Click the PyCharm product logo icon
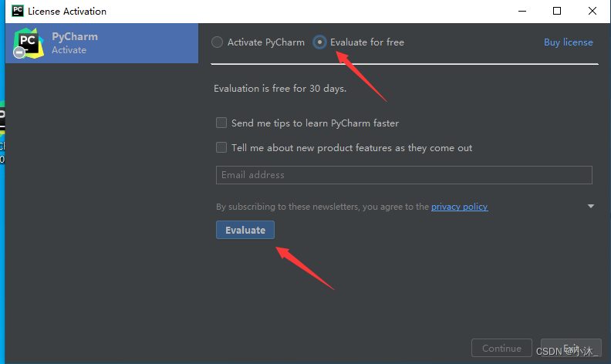The height and width of the screenshot is (364, 611). coord(28,43)
